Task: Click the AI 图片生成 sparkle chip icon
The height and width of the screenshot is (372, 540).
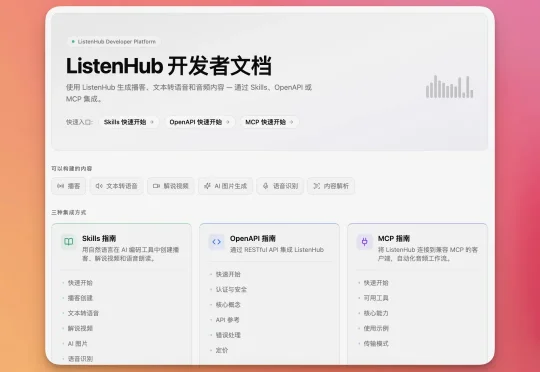Action: pos(207,186)
